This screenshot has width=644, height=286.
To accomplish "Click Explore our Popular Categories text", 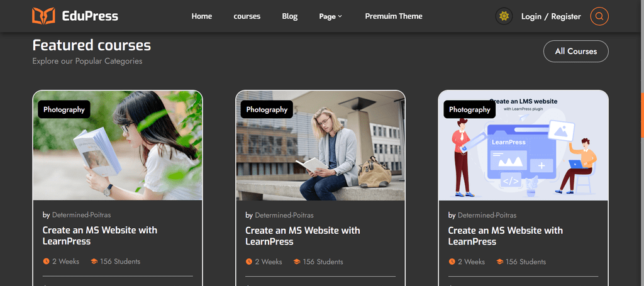I will pyautogui.click(x=87, y=61).
